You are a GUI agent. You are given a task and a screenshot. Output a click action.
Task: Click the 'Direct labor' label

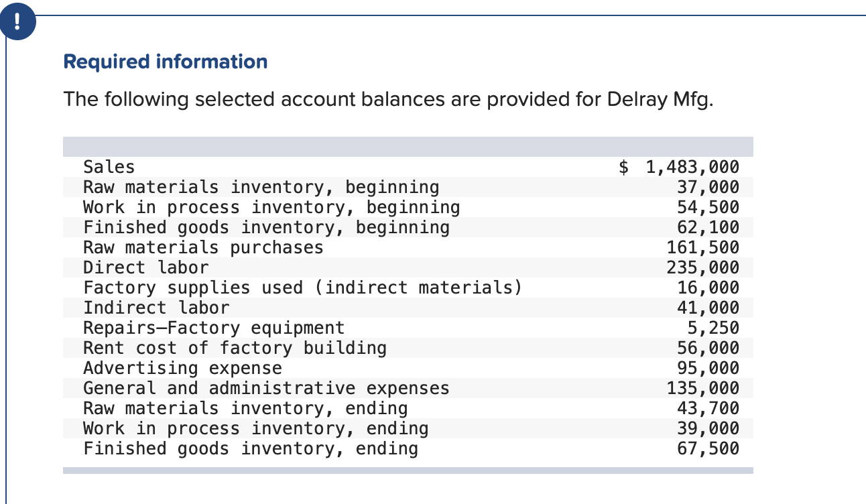point(145,267)
